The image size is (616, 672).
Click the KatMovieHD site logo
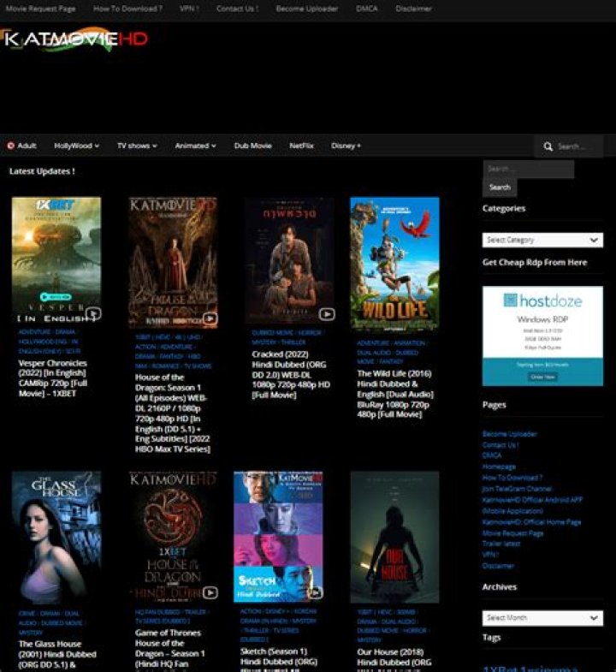[x=75, y=39]
